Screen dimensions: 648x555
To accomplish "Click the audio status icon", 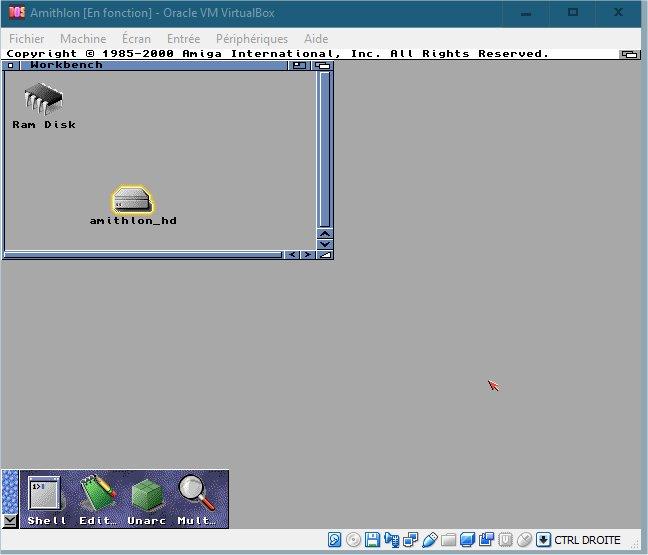I will (x=391, y=540).
